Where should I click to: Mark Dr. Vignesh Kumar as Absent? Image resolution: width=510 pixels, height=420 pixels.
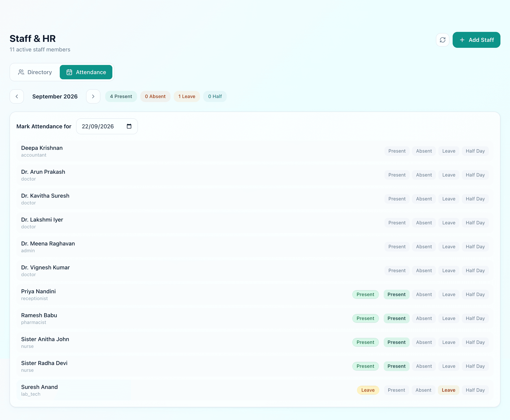424,271
